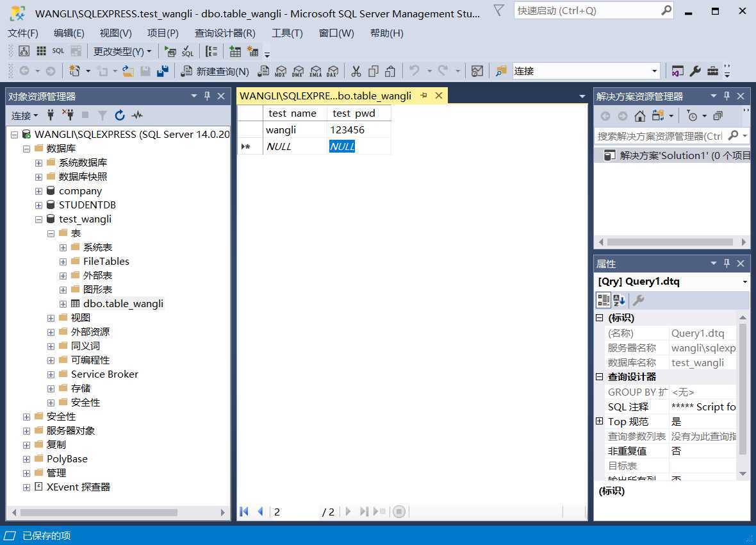Click the Paste clipboard icon
756x545 pixels.
click(391, 71)
